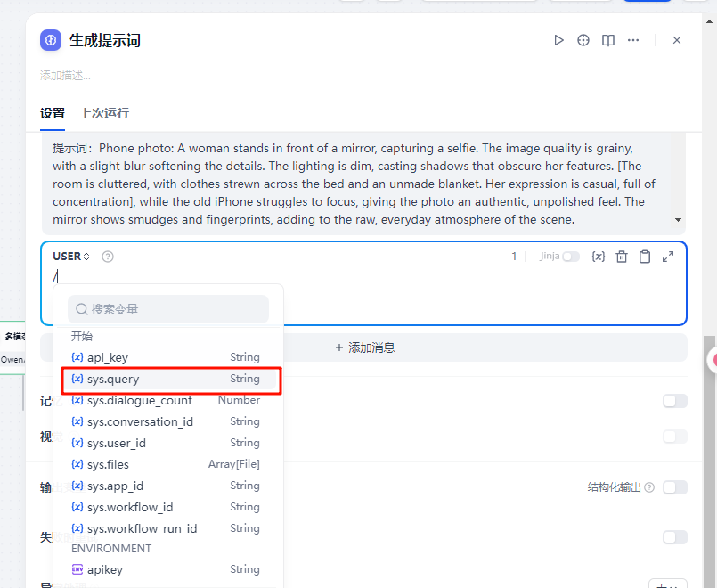Delete the USER message with trash icon
This screenshot has width=717, height=588.
[x=622, y=257]
